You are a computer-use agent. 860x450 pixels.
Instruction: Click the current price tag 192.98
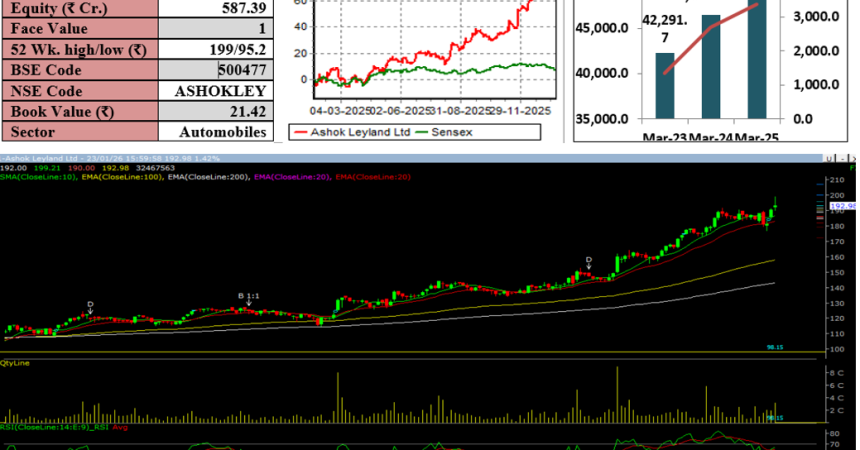[x=845, y=205]
